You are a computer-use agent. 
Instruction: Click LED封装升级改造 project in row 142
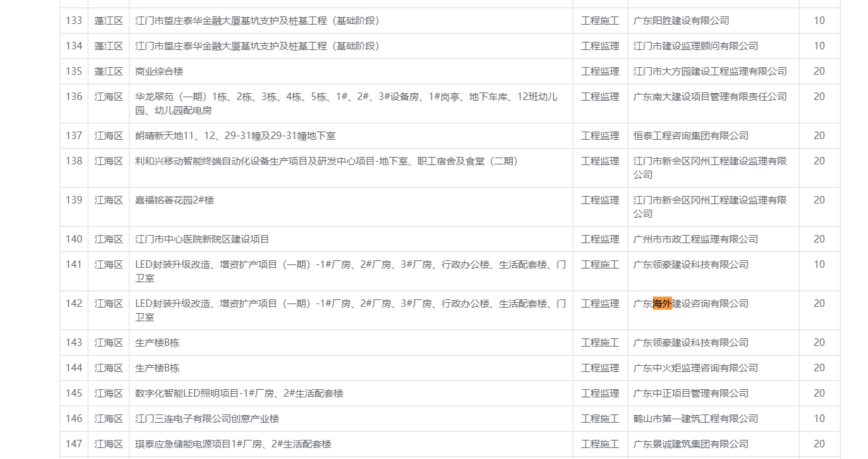coord(351,310)
